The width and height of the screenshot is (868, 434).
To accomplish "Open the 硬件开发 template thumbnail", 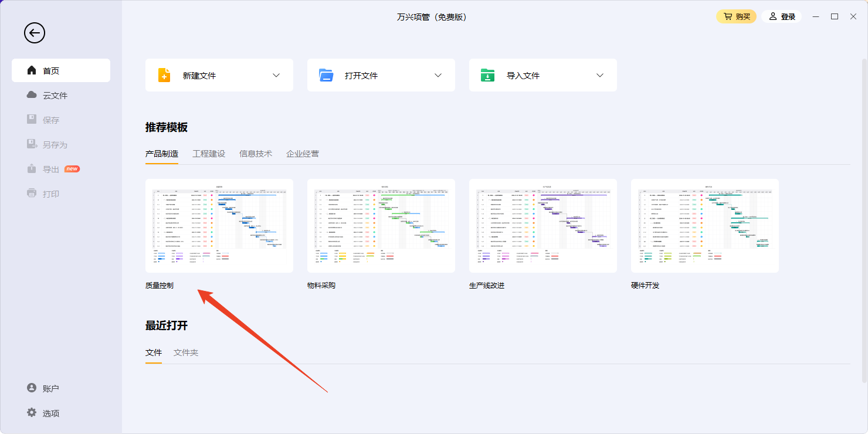I will 704,226.
